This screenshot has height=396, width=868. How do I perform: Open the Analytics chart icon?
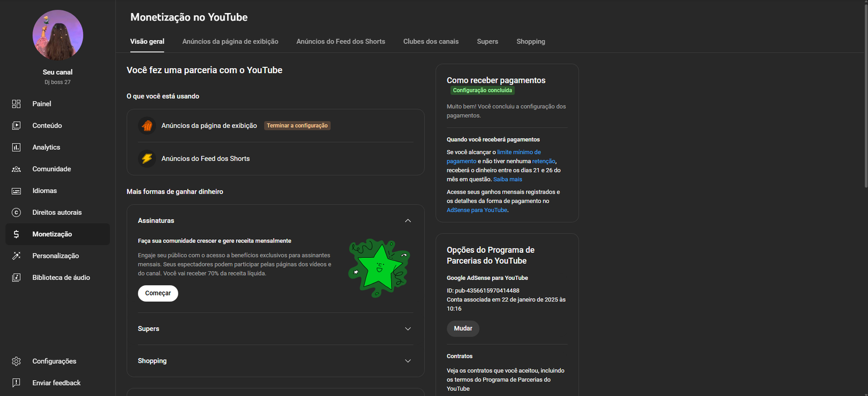(16, 147)
